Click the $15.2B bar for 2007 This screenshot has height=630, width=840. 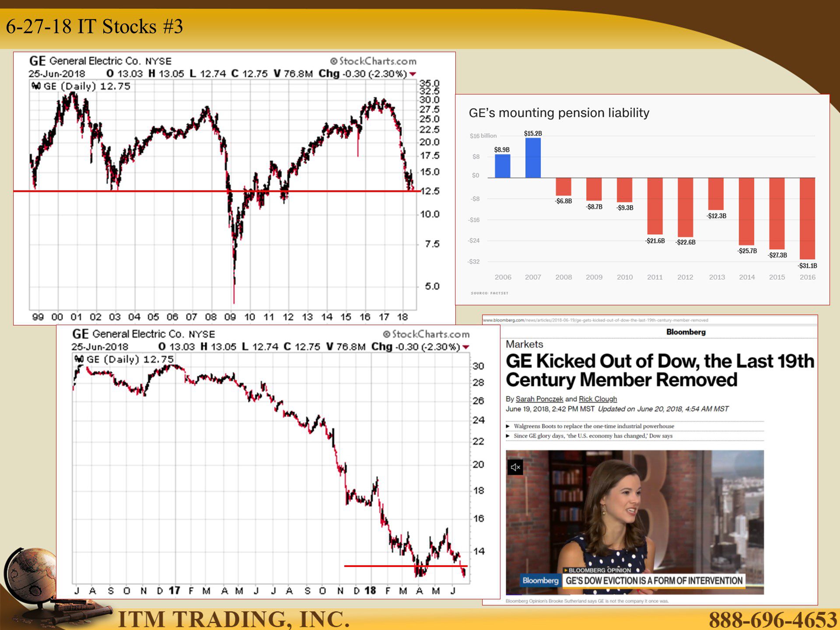tap(533, 158)
